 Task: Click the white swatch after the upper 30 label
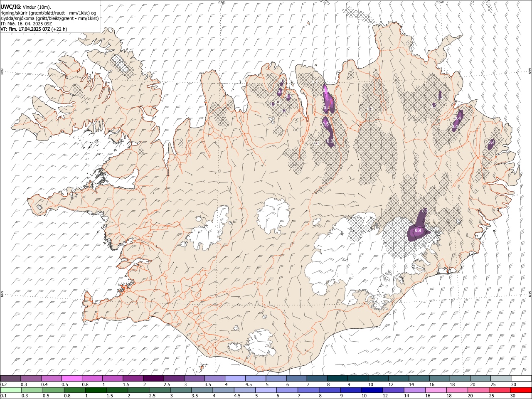(x=521, y=378)
